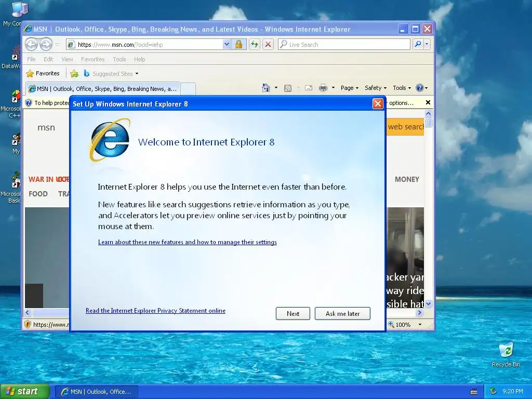Open the Tools menu in menu bar
Image resolution: width=532 pixels, height=399 pixels.
tap(119, 59)
